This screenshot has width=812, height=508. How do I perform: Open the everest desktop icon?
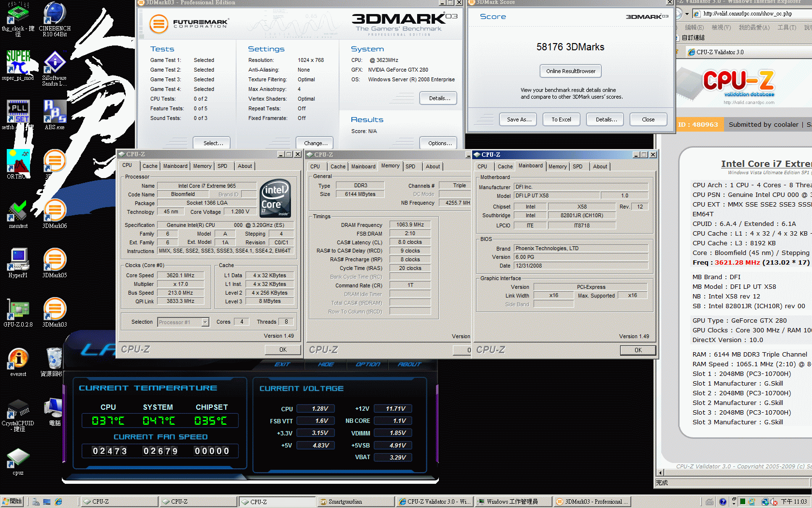(18, 362)
